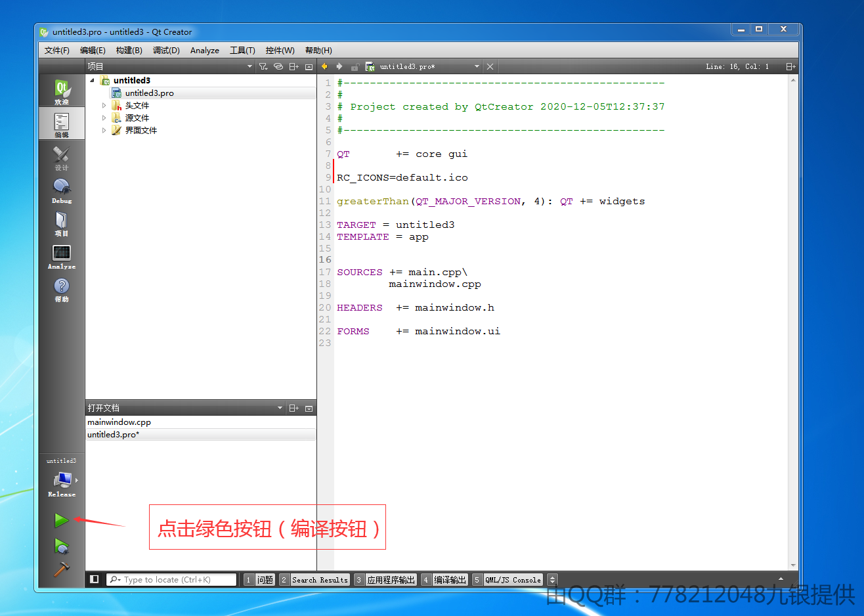
Task: Split the Projects side panel
Action: pos(293,66)
